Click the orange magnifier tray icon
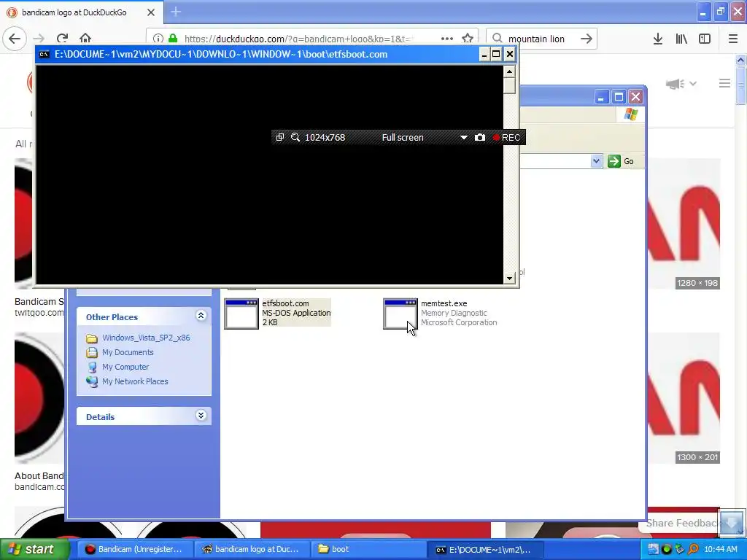This screenshot has height=560, width=747. (x=693, y=549)
